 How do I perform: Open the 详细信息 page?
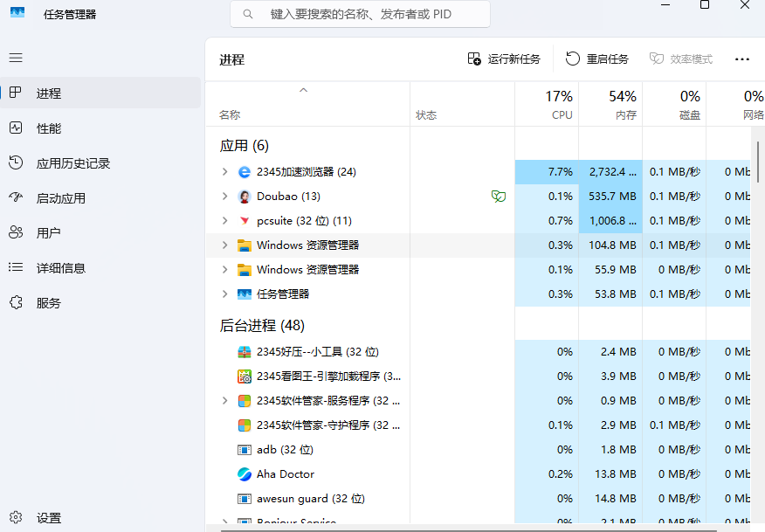point(100,268)
